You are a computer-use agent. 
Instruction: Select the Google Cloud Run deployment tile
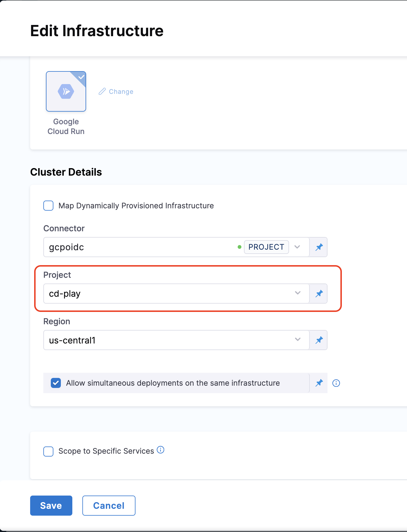(66, 91)
